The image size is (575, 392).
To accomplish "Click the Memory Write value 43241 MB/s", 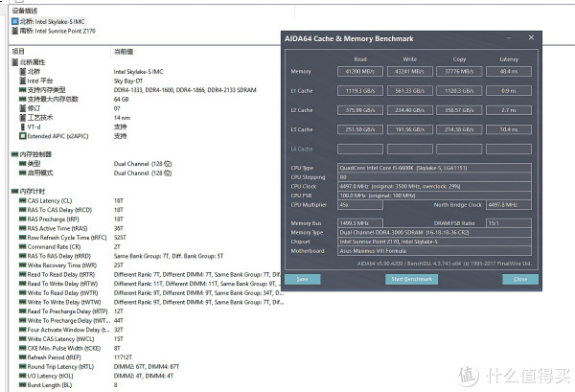I will (x=409, y=72).
